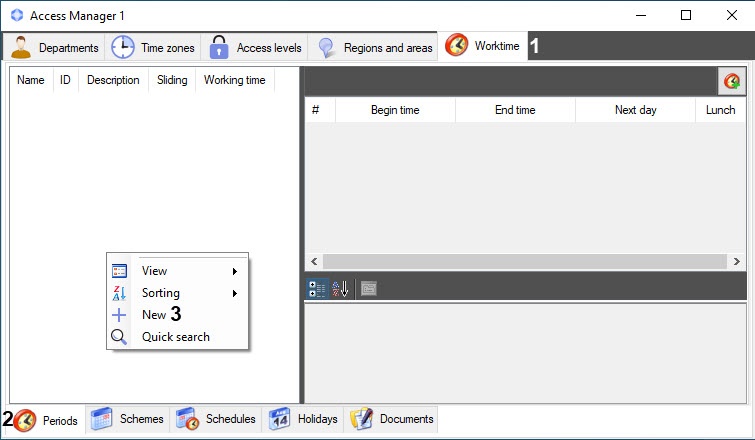Viewport: 755px width, 440px height.
Task: Click the Description column header
Action: point(113,80)
